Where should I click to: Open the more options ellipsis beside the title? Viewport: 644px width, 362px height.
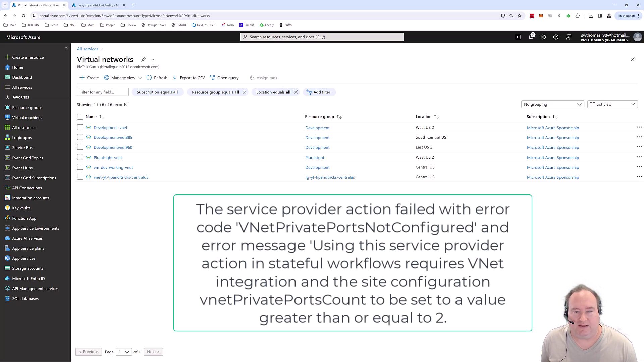point(154,59)
